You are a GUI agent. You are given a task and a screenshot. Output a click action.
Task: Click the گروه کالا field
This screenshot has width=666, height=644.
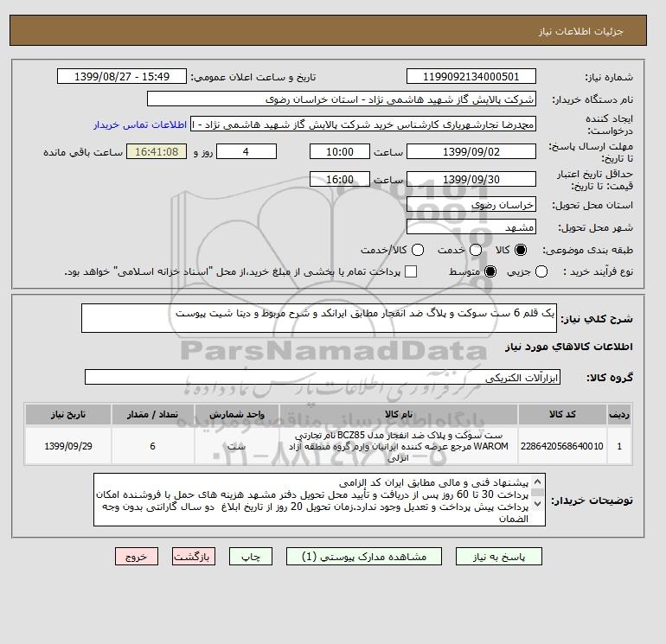323,377
